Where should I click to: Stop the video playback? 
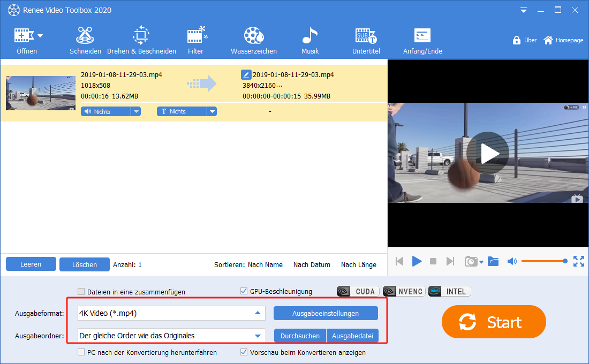[x=433, y=261]
